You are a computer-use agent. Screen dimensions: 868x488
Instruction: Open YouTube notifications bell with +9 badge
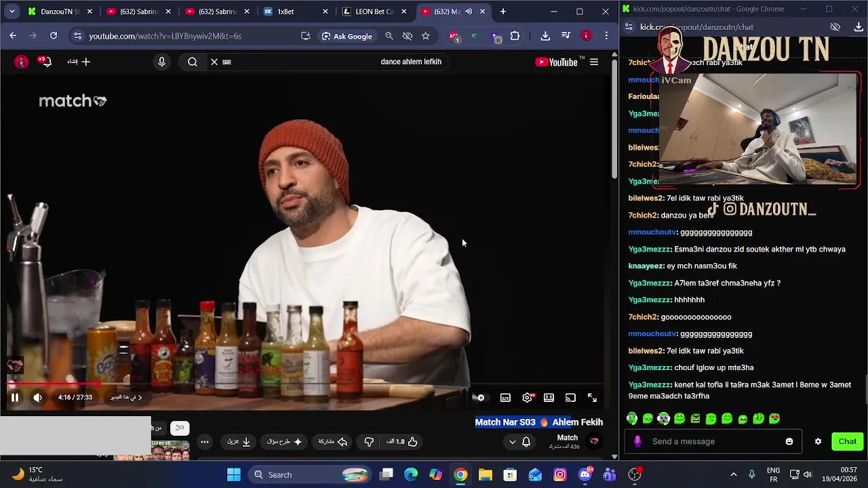(x=45, y=62)
